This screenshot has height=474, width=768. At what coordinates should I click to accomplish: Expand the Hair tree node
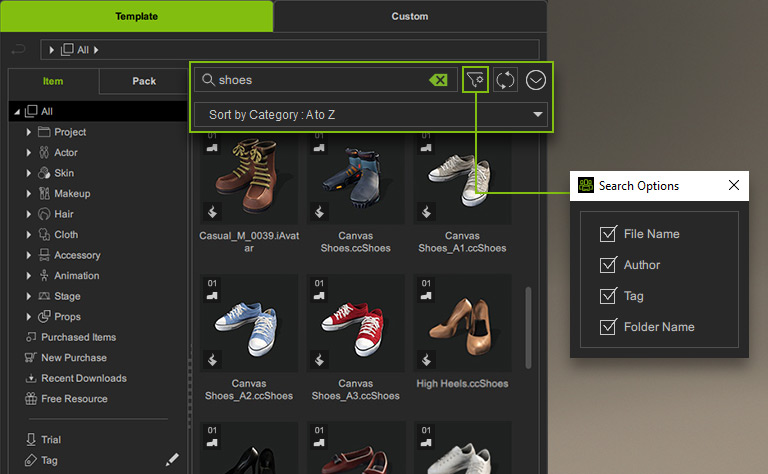click(x=28, y=214)
